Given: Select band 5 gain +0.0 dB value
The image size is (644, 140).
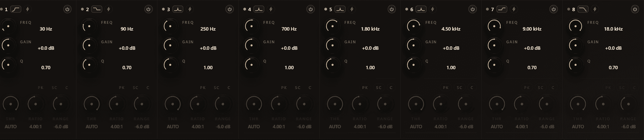Looking at the screenshot, I should (x=370, y=48).
